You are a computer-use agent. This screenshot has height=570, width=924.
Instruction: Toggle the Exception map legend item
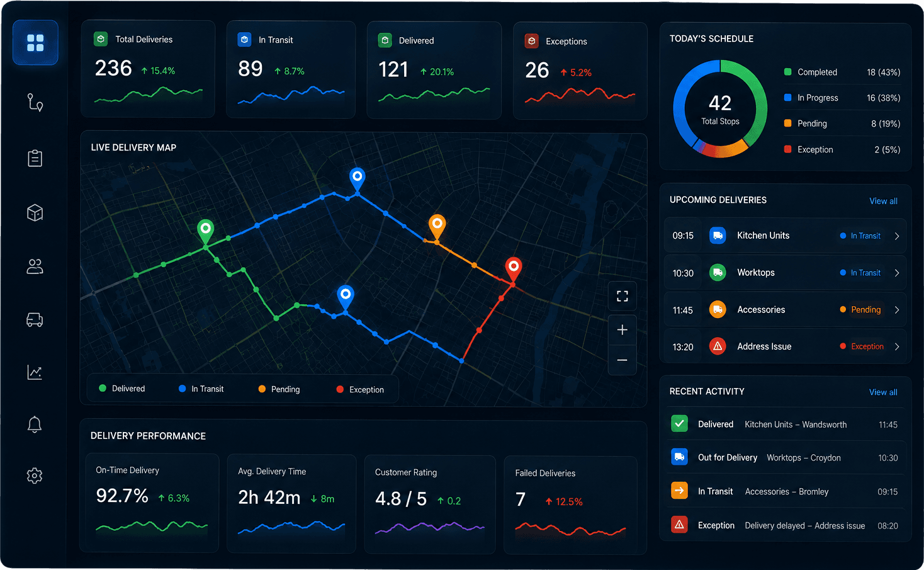point(360,390)
